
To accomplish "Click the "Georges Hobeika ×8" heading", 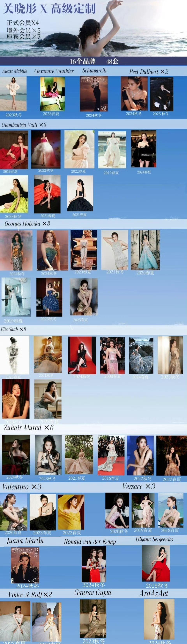I will click(27, 224).
